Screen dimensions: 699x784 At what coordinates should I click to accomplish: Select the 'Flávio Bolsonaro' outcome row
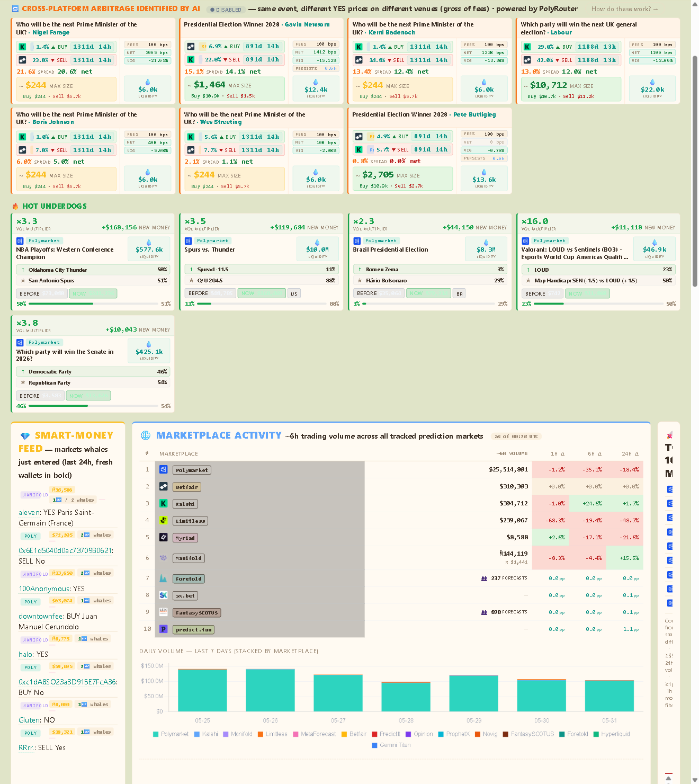click(x=429, y=280)
